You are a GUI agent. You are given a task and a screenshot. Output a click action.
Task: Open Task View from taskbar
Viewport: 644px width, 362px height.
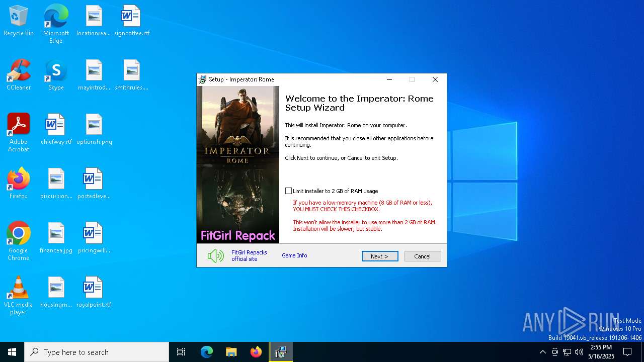(x=181, y=352)
